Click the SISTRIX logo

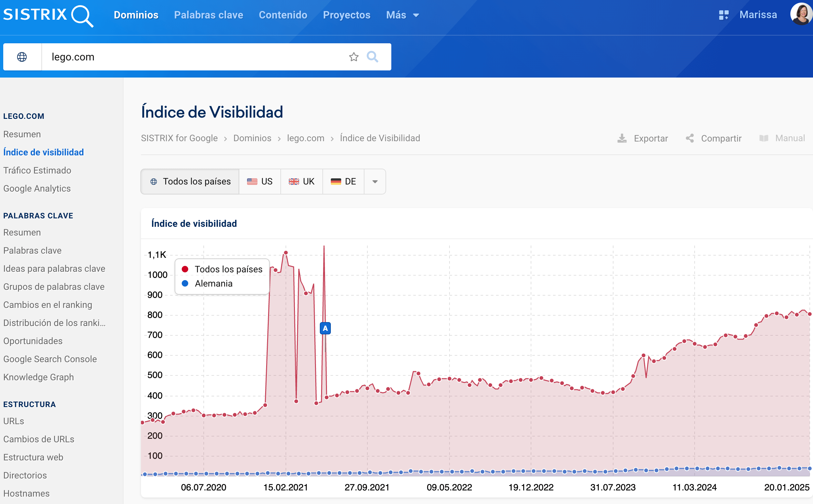tap(49, 15)
